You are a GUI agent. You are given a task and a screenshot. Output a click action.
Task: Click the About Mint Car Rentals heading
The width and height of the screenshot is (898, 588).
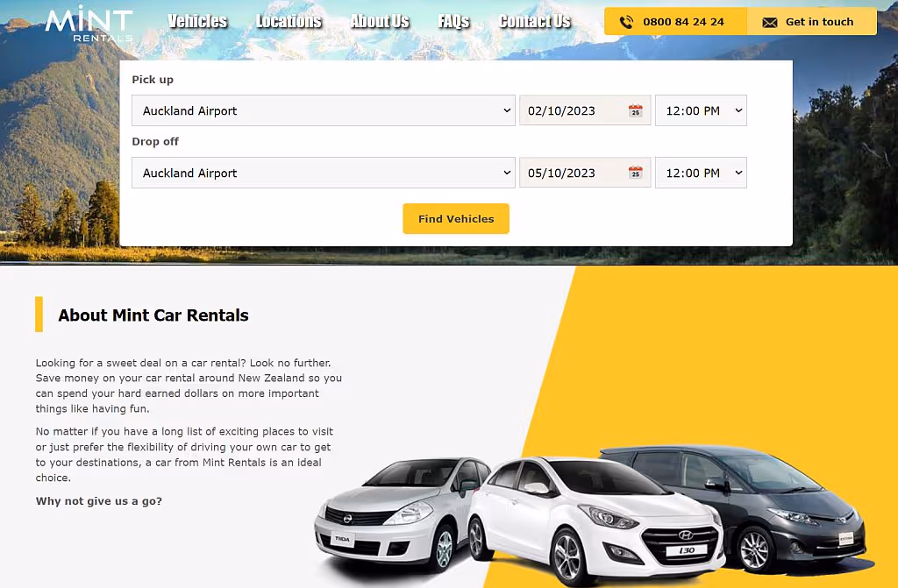tap(153, 315)
